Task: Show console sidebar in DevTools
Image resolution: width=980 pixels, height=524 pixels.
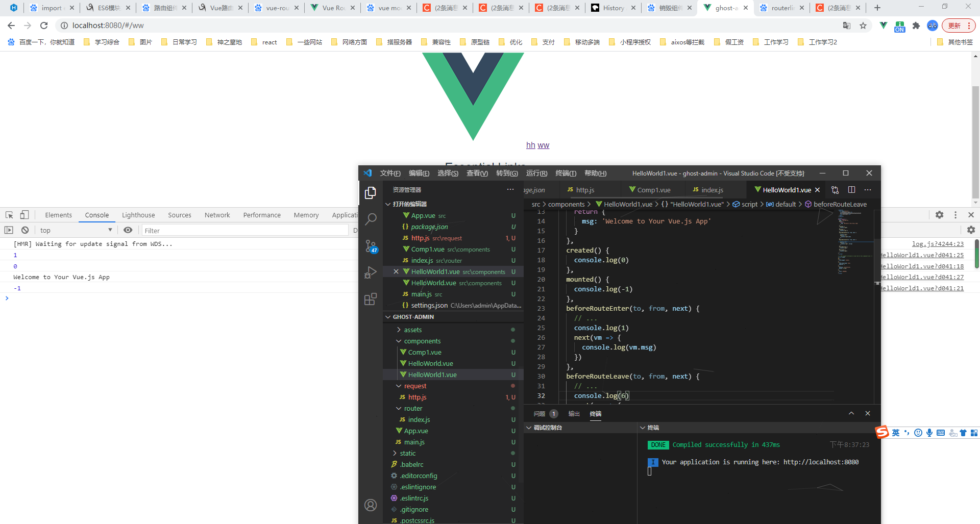Action: pos(9,230)
